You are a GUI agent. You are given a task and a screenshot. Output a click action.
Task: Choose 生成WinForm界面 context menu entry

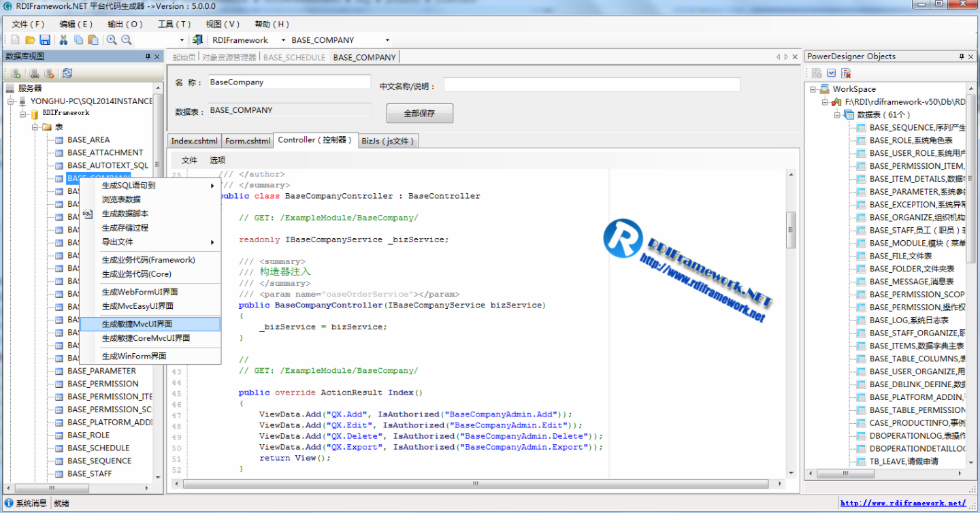click(150, 357)
